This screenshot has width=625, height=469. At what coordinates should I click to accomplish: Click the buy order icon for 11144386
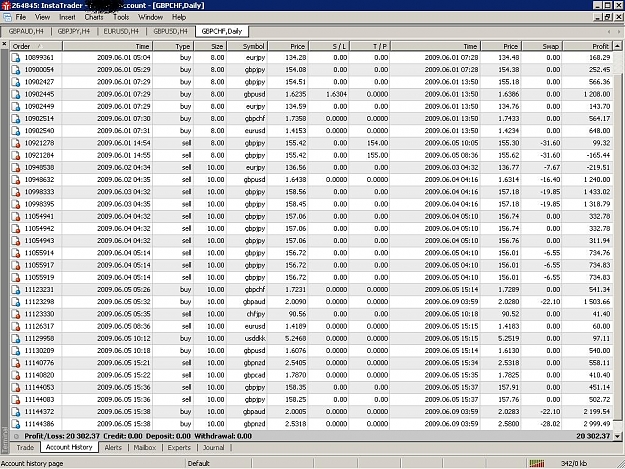[16, 424]
